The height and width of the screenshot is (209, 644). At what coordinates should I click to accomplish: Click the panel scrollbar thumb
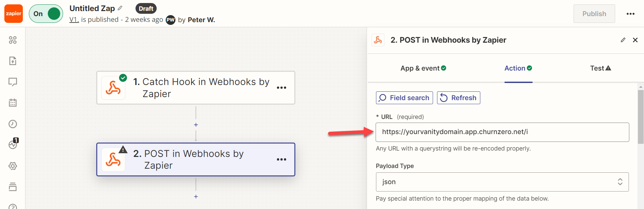point(641,117)
